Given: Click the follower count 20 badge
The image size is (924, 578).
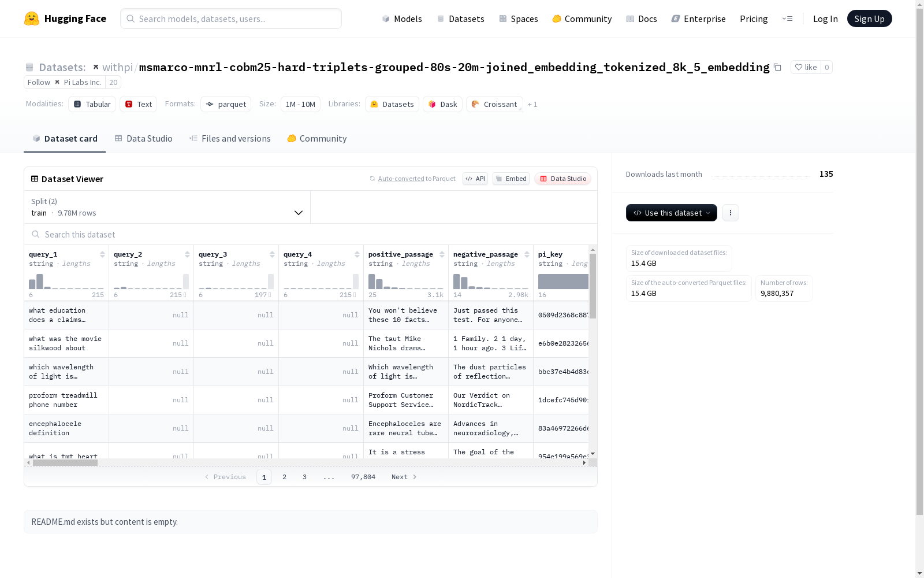Looking at the screenshot, I should (x=113, y=82).
